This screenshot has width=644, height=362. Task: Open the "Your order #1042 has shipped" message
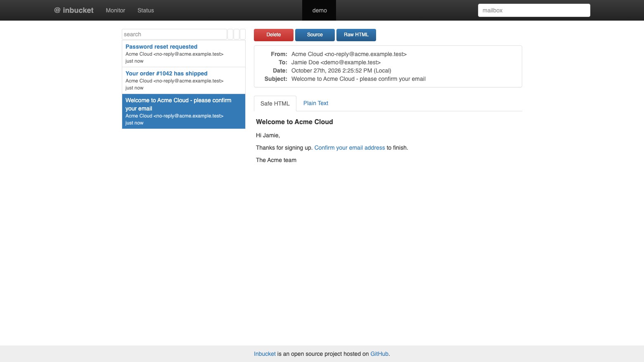184,80
